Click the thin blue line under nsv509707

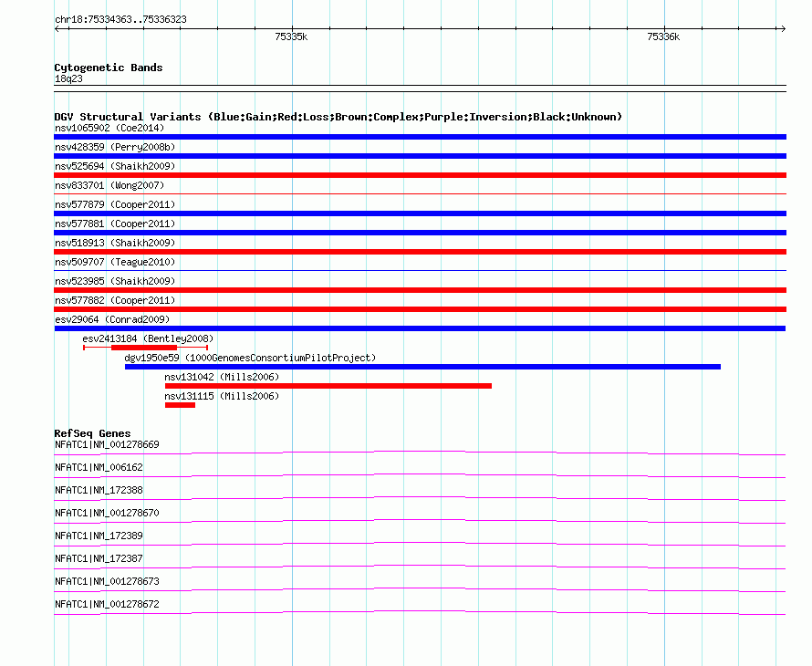click(x=420, y=270)
